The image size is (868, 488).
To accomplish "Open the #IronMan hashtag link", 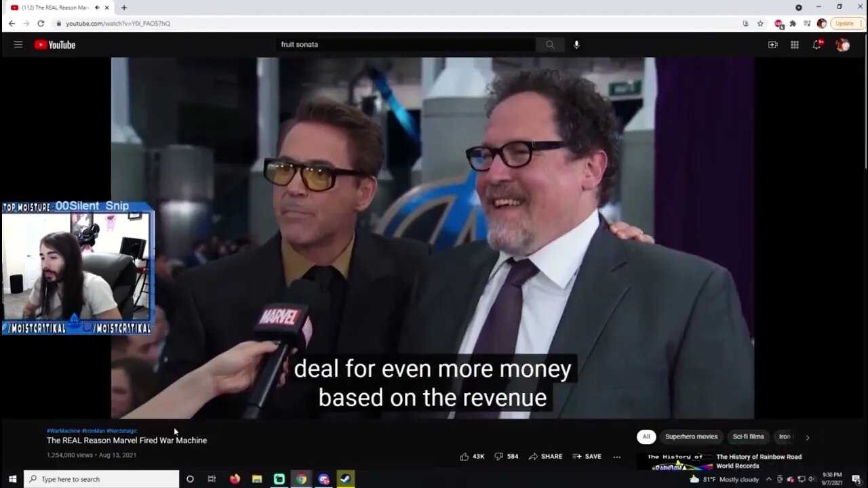I will 94,431.
